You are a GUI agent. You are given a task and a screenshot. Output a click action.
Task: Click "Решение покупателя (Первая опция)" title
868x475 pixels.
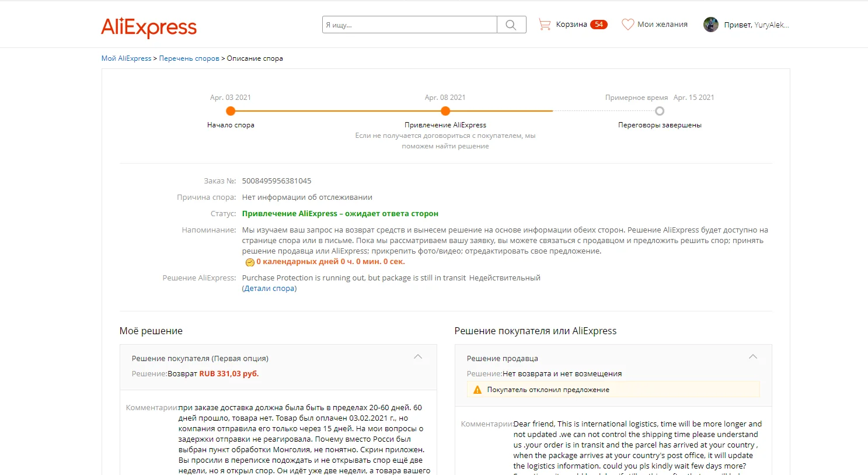(200, 359)
